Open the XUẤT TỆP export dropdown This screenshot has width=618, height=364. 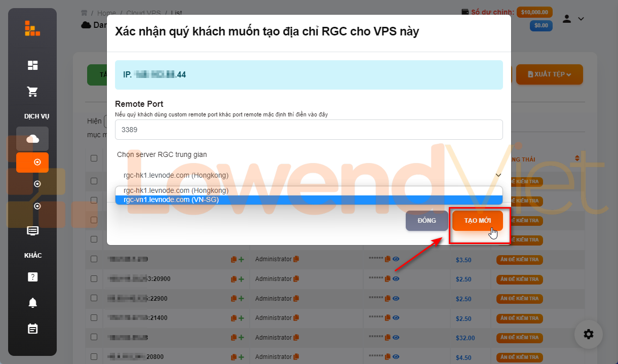coord(549,74)
